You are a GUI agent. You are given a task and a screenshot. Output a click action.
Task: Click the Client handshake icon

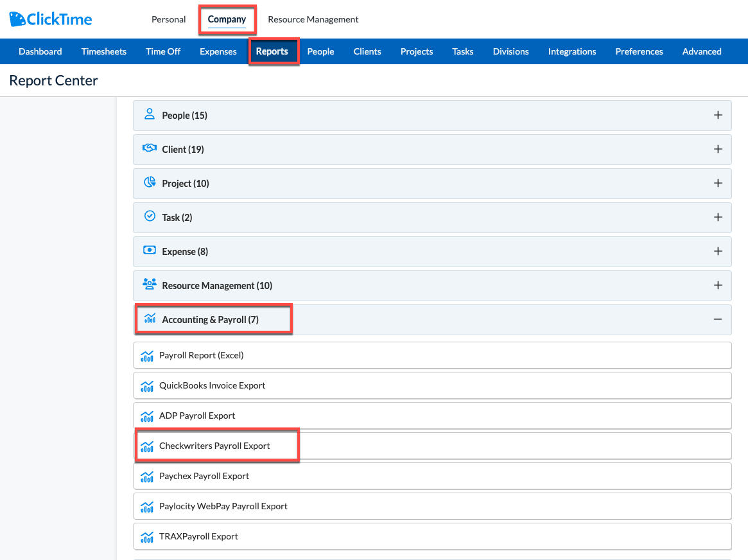coord(150,148)
